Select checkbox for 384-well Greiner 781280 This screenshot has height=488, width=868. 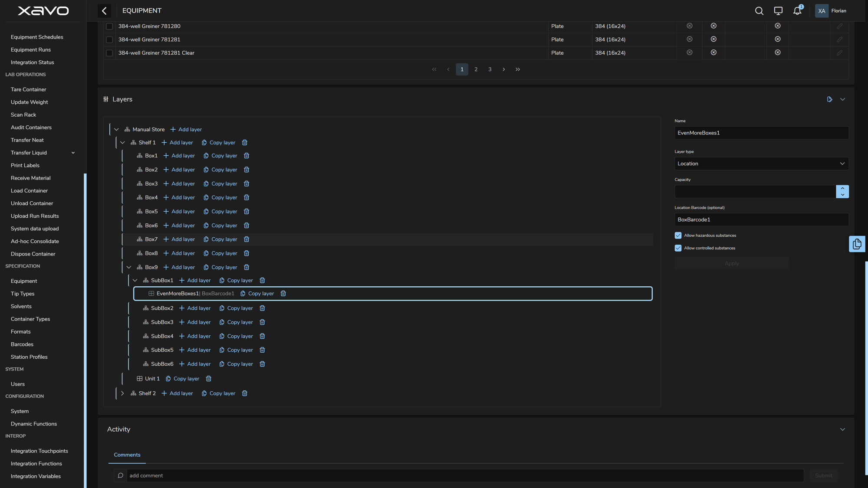pyautogui.click(x=109, y=26)
